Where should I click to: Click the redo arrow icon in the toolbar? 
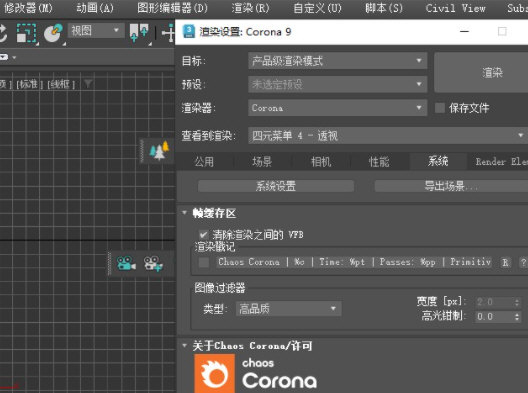tap(3, 33)
